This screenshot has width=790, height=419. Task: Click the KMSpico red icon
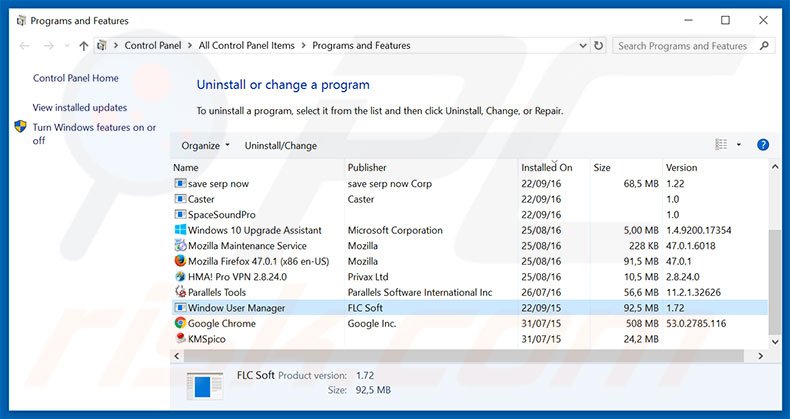[x=180, y=338]
